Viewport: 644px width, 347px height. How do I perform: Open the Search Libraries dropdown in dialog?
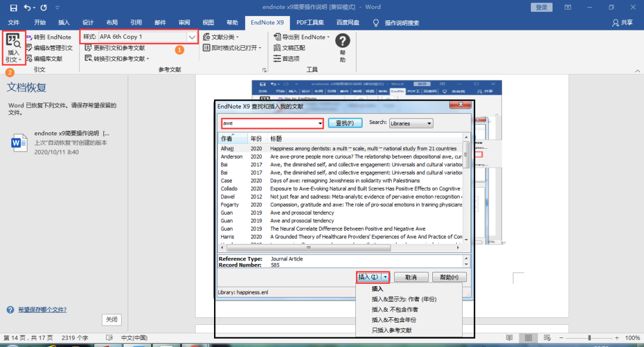411,123
